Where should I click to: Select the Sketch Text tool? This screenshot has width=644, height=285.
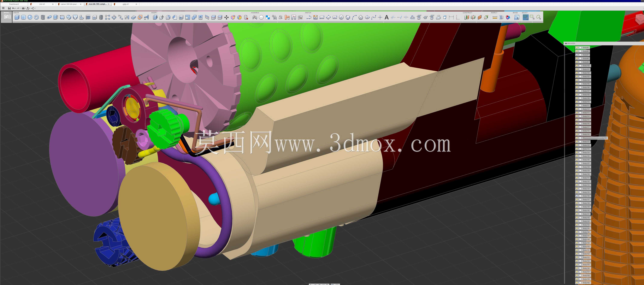coord(386,17)
